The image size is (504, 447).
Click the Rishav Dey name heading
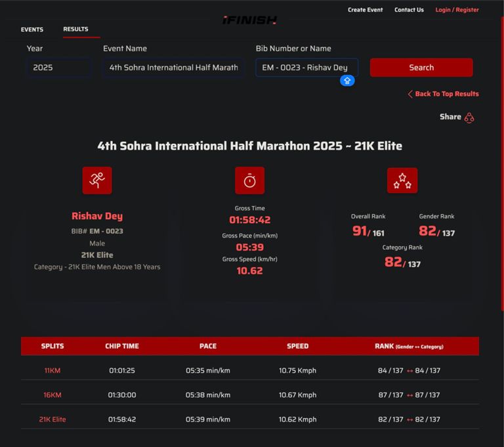tap(97, 216)
